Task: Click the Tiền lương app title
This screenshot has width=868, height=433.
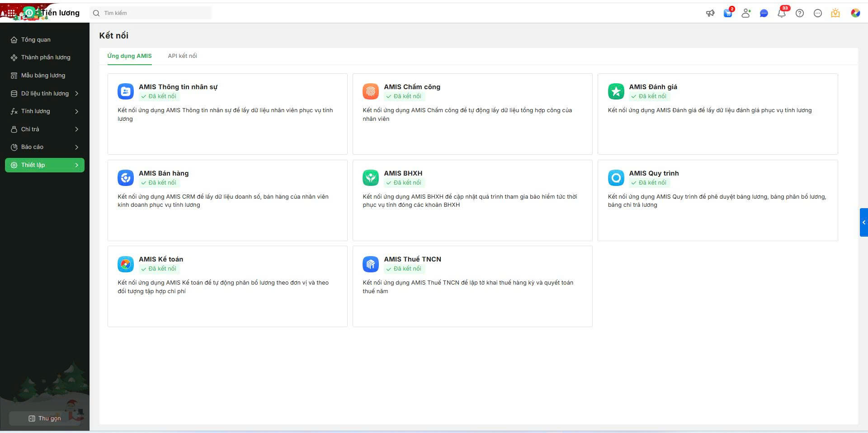Action: pyautogui.click(x=60, y=13)
